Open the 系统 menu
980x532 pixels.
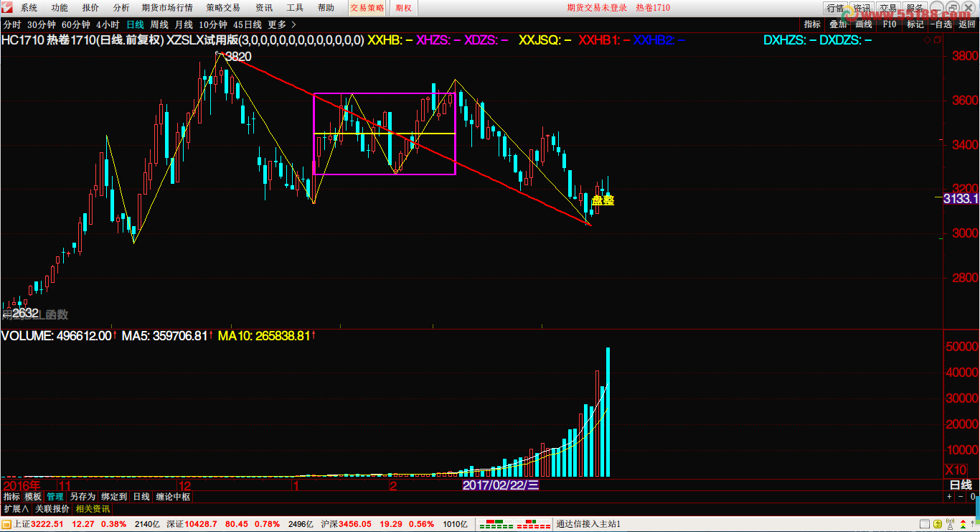(x=29, y=8)
